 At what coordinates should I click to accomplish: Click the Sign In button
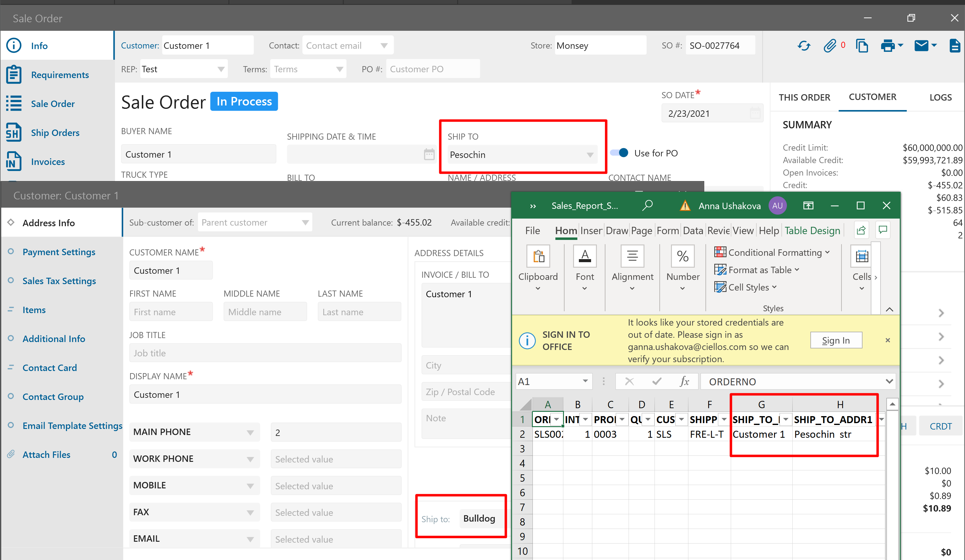click(836, 340)
